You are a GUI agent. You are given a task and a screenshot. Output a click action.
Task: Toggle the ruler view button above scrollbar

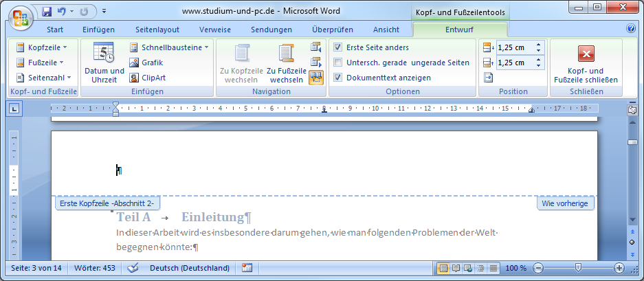point(632,110)
